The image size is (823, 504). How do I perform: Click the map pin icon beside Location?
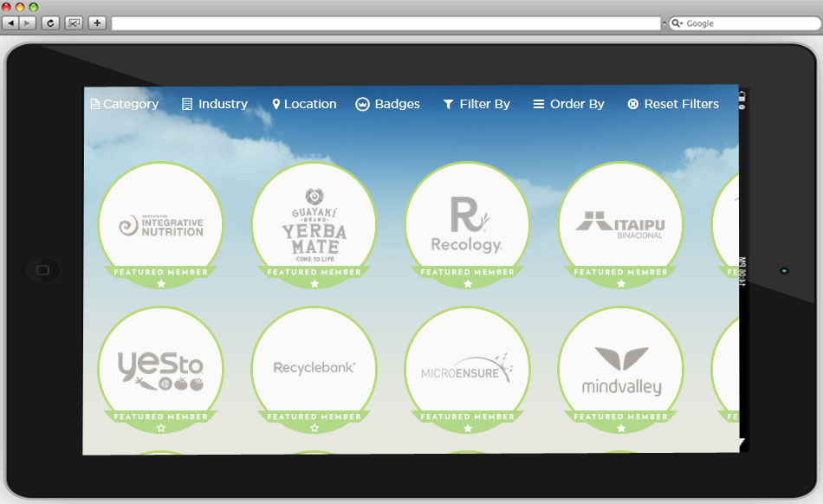(x=276, y=104)
